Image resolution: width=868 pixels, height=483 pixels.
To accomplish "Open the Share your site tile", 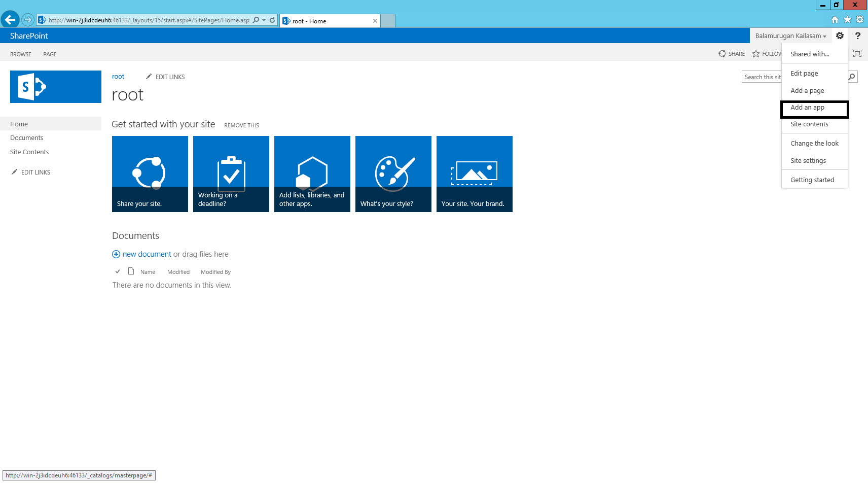I will (150, 174).
